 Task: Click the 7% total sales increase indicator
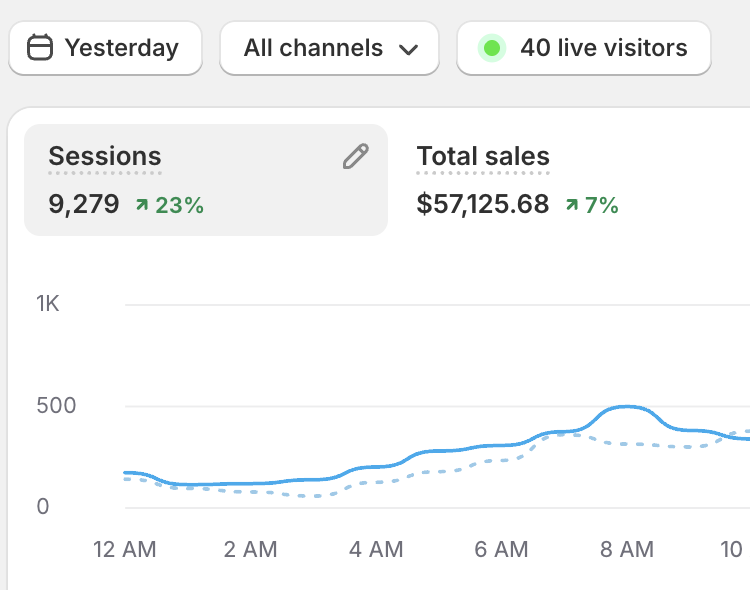pyautogui.click(x=592, y=205)
